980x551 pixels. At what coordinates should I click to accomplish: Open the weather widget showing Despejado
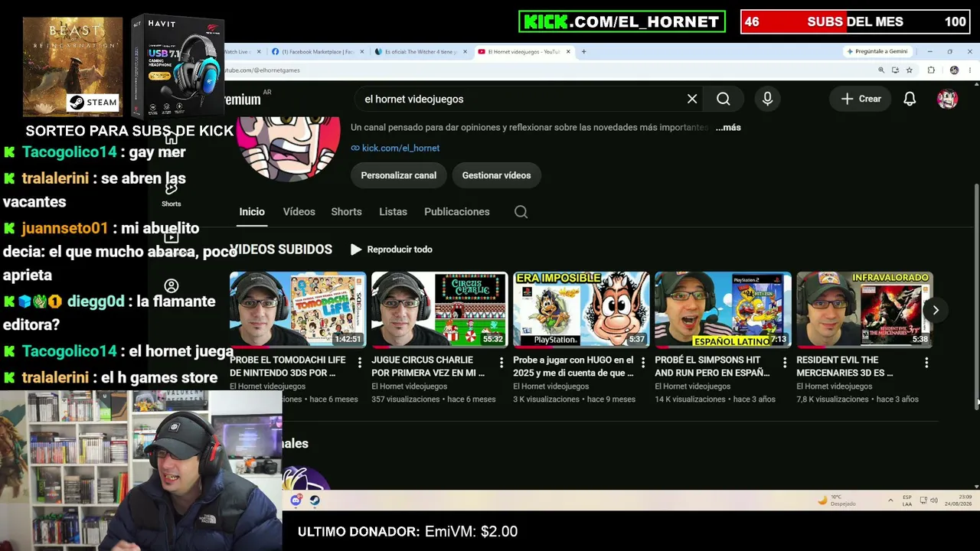point(837,500)
